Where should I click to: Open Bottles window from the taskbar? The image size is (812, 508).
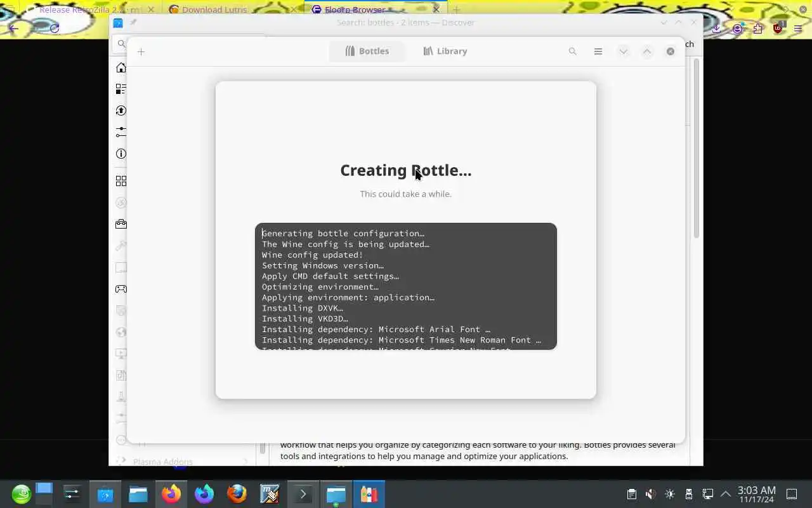pos(369,494)
